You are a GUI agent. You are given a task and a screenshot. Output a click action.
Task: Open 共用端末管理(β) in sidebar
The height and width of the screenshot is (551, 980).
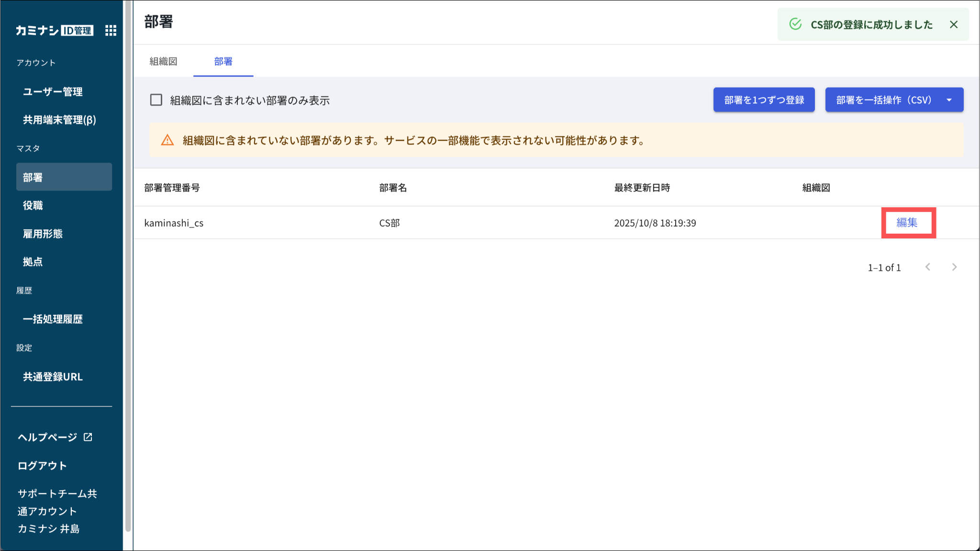pos(59,120)
